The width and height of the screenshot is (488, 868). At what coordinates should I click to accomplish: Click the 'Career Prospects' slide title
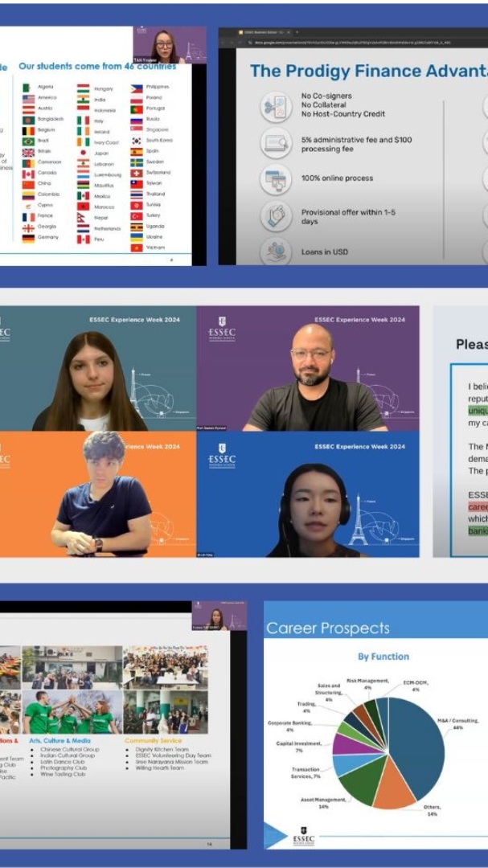[328, 628]
